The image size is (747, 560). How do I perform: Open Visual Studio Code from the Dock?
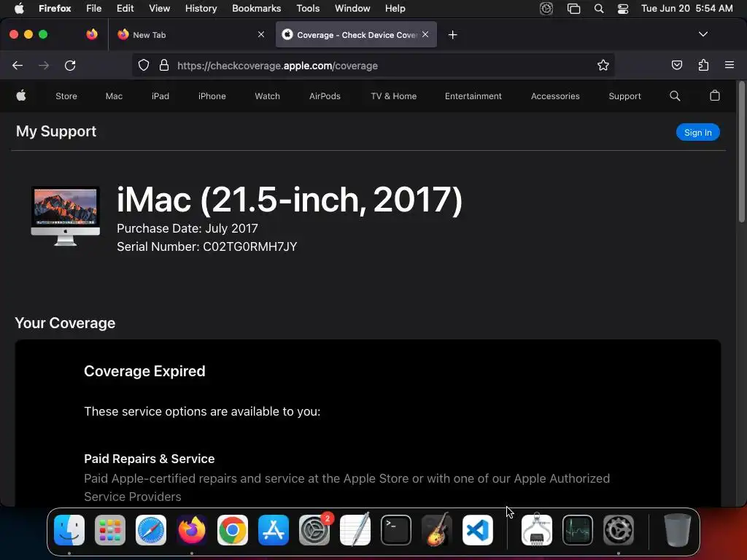coord(477,530)
